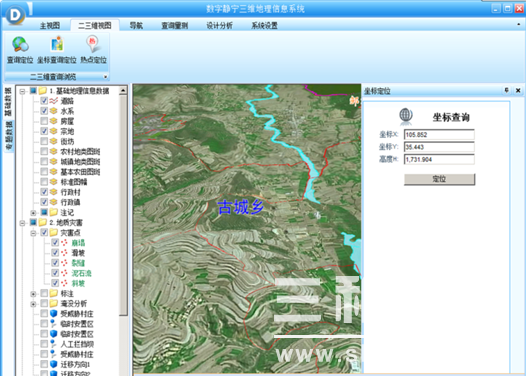Collapse the 基础地理信息数据 tree node
Screen dimensions: 526x376
22,91
